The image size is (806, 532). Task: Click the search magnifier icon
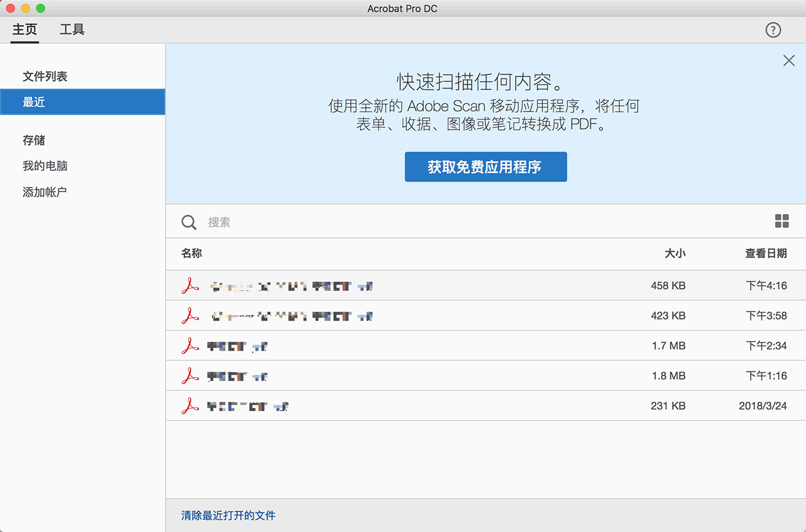(189, 222)
